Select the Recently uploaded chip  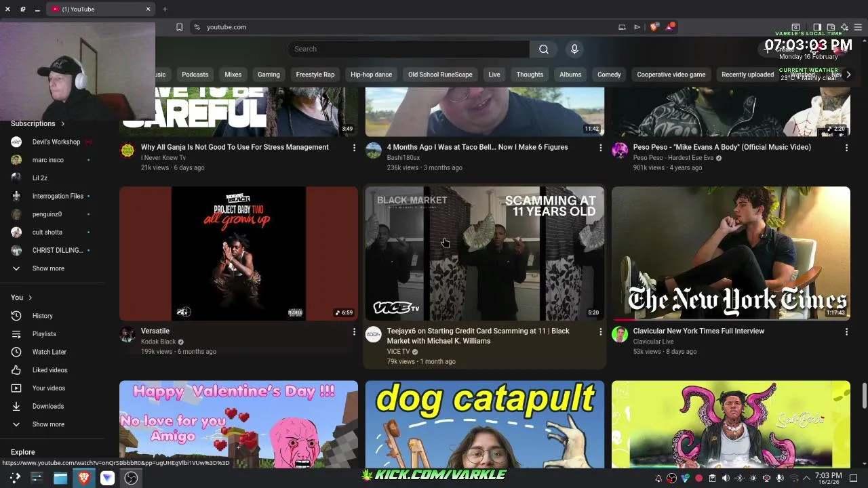747,75
